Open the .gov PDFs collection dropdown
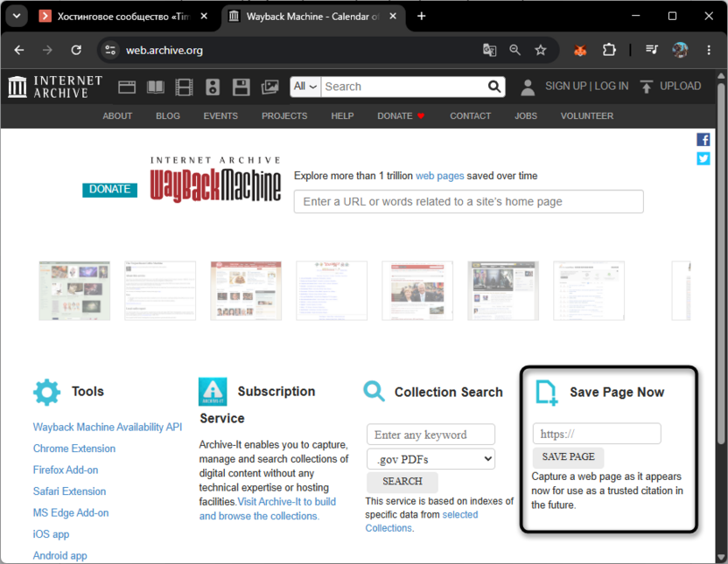Image resolution: width=728 pixels, height=564 pixels. 430,459
